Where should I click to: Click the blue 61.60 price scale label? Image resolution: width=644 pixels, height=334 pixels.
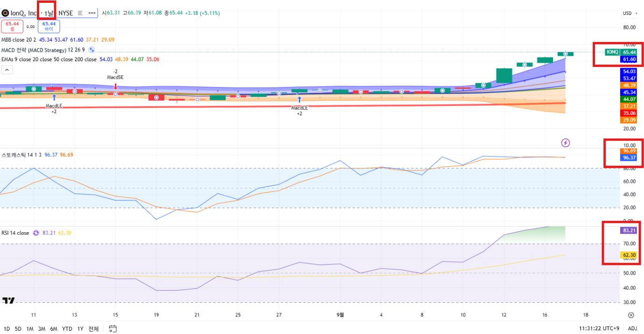630,59
